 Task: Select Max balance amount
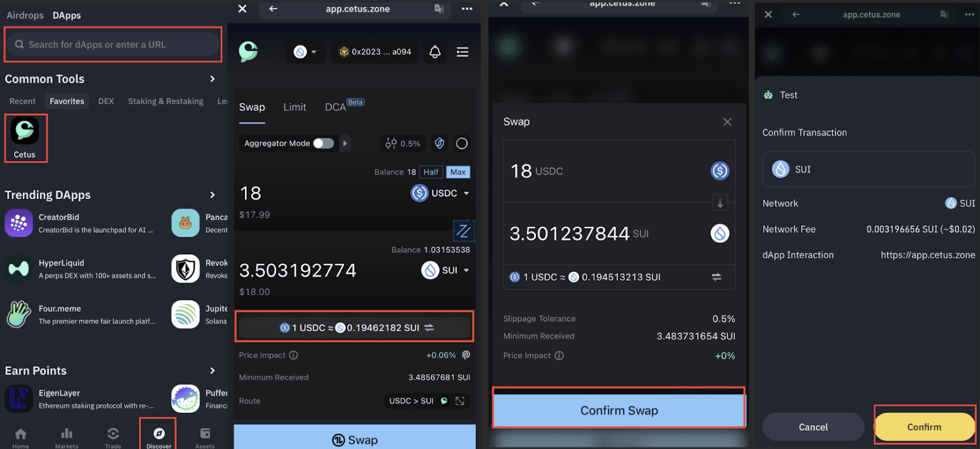[x=458, y=172]
